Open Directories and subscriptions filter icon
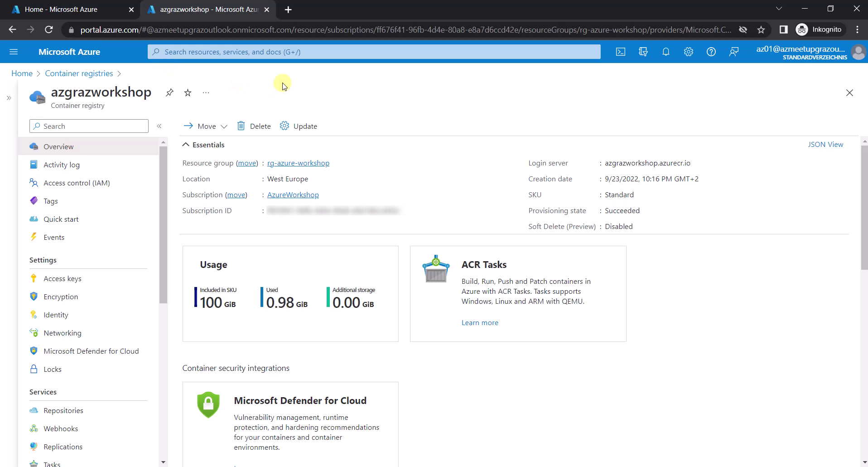868x467 pixels. point(643,52)
